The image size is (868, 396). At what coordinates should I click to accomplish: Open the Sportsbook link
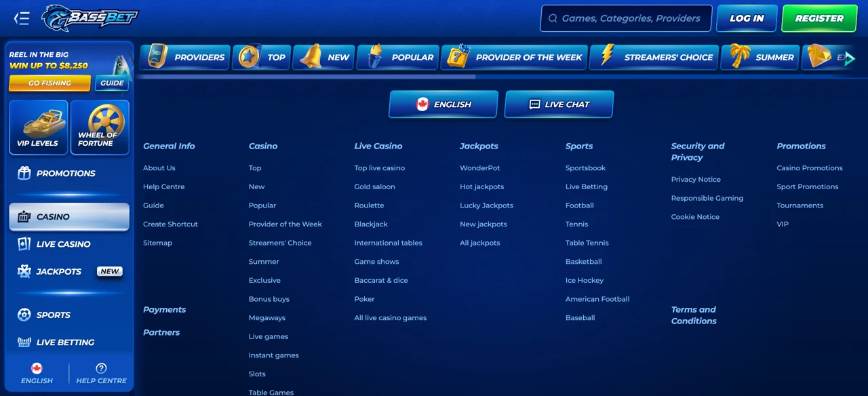(x=585, y=168)
